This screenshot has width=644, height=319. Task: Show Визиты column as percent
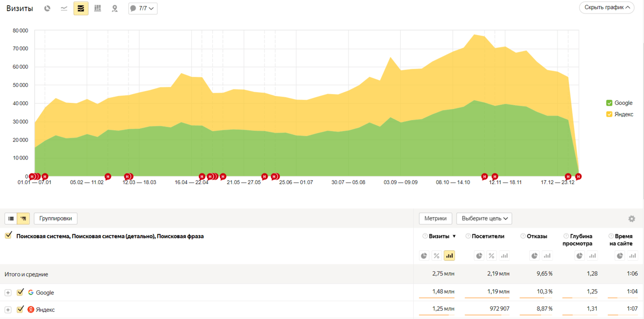436,256
